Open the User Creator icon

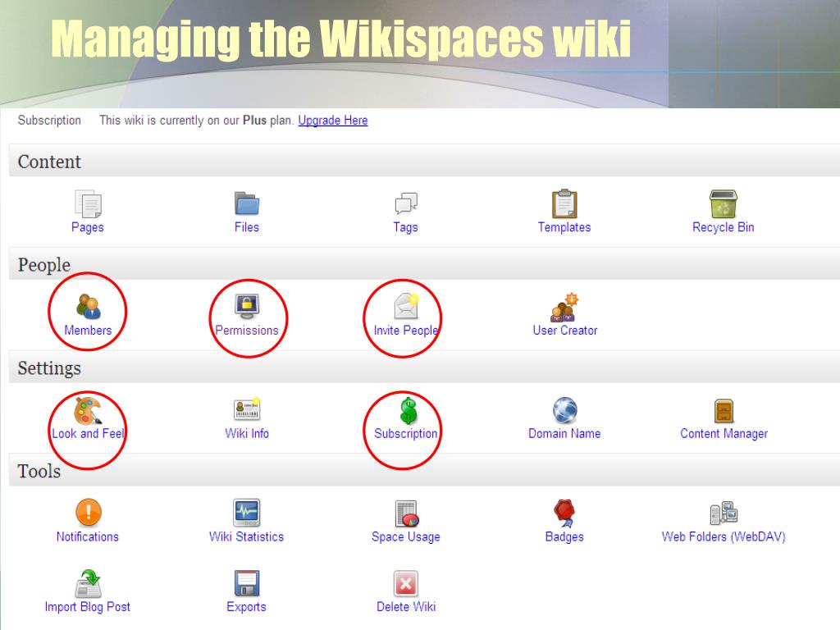point(565,307)
